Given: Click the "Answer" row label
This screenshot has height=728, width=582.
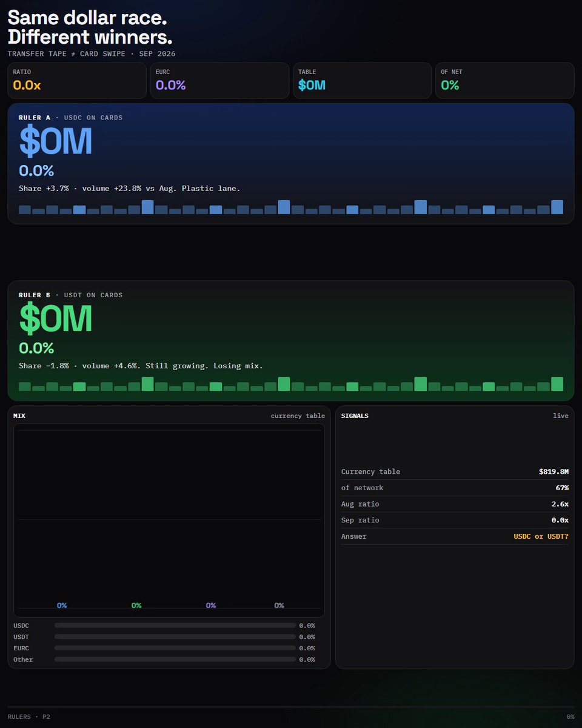Looking at the screenshot, I should coord(354,536).
